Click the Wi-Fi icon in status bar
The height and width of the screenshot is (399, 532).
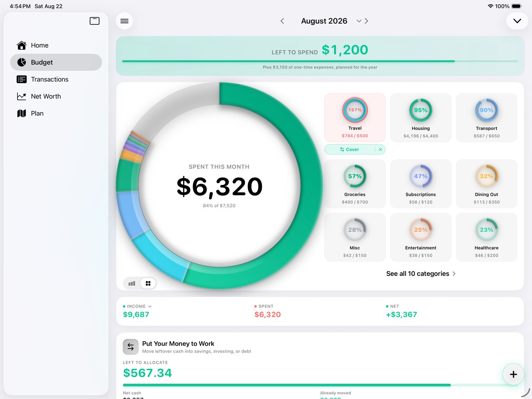pos(491,6)
